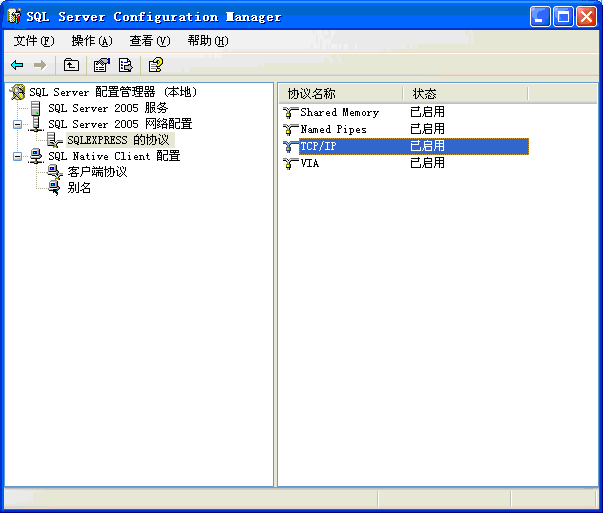603x513 pixels.
Task: Maximize the Configuration Manager window
Action: tap(563, 17)
